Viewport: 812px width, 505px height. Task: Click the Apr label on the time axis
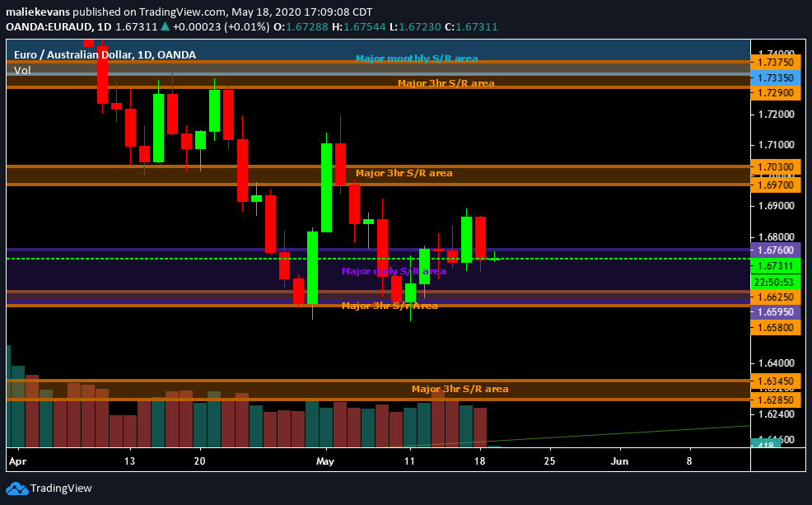coord(17,461)
